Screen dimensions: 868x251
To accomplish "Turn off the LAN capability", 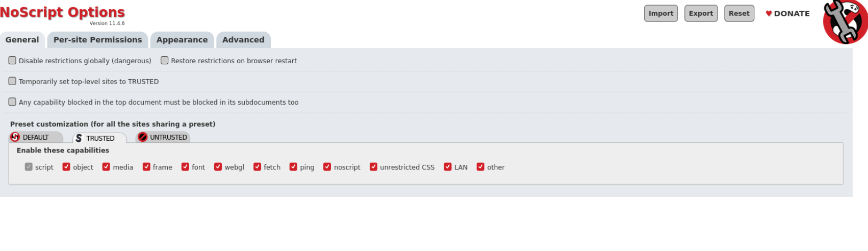I will point(448,167).
